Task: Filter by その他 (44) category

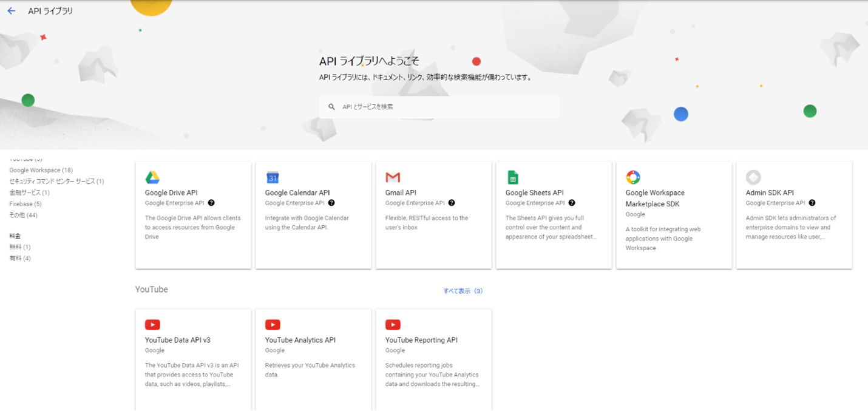Action: [23, 216]
